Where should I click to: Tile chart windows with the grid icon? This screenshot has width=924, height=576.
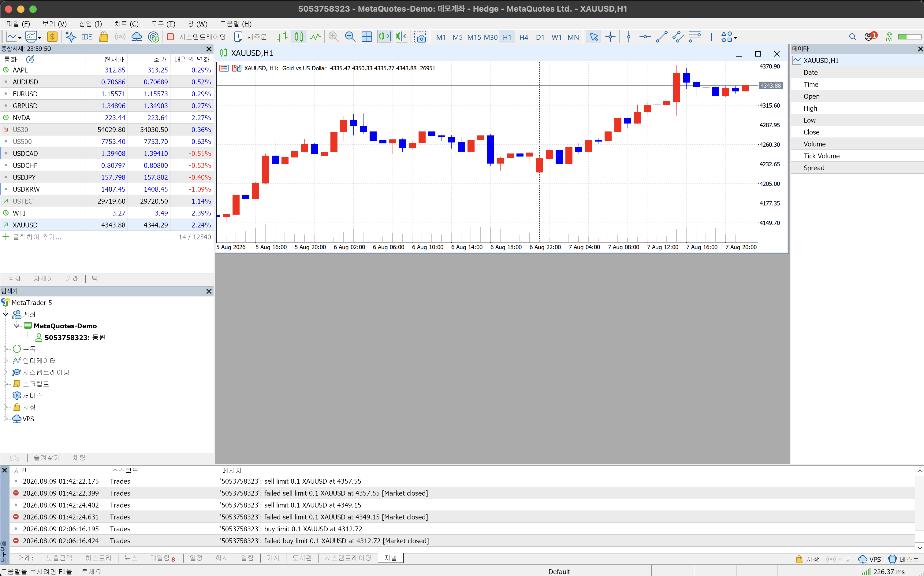(x=367, y=37)
